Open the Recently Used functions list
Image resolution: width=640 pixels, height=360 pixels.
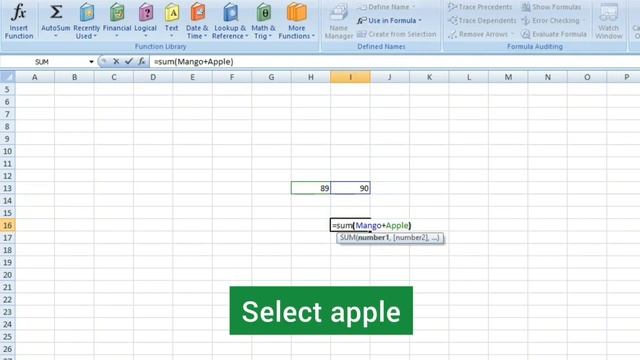point(87,21)
